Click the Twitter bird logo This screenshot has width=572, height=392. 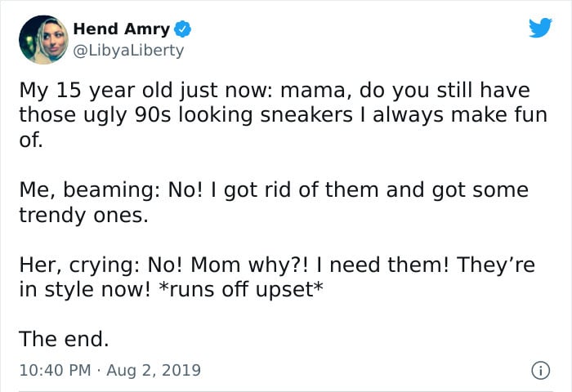pyautogui.click(x=540, y=29)
